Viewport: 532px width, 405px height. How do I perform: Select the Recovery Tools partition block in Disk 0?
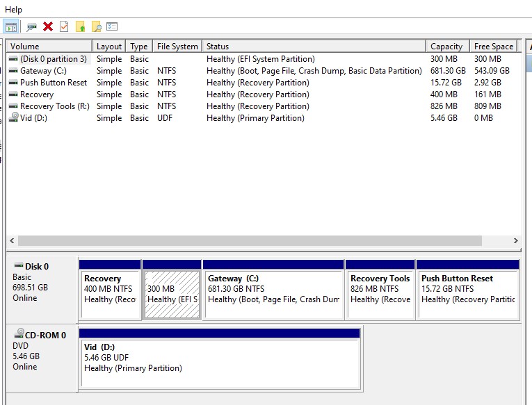(x=380, y=290)
